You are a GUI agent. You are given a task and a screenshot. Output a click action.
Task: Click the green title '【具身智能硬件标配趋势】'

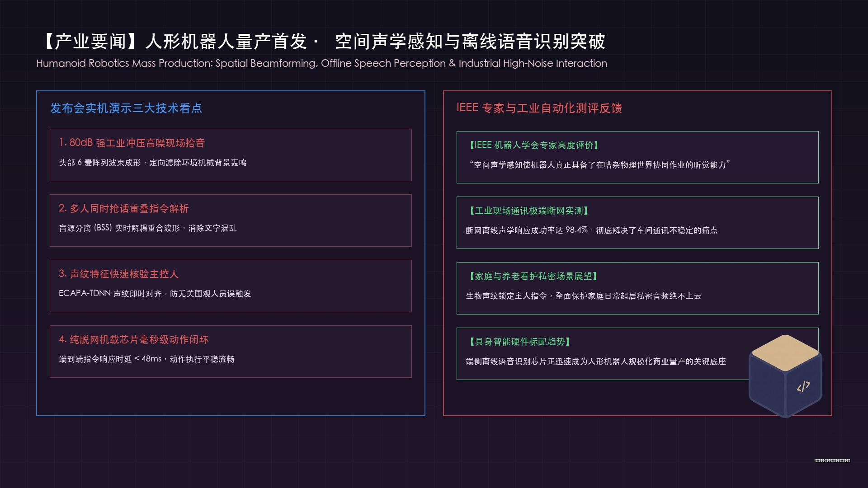pos(519,342)
